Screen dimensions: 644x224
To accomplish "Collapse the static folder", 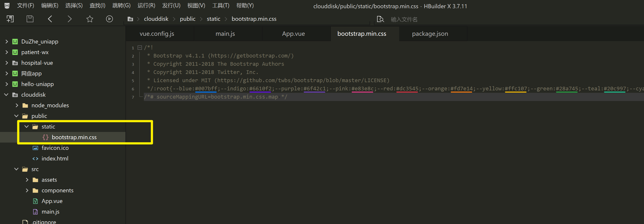I will point(26,126).
